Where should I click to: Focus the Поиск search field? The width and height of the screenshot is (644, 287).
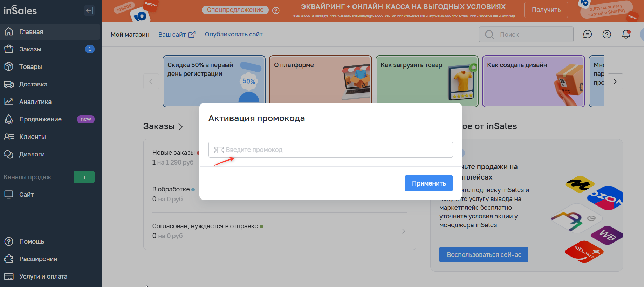pos(526,34)
